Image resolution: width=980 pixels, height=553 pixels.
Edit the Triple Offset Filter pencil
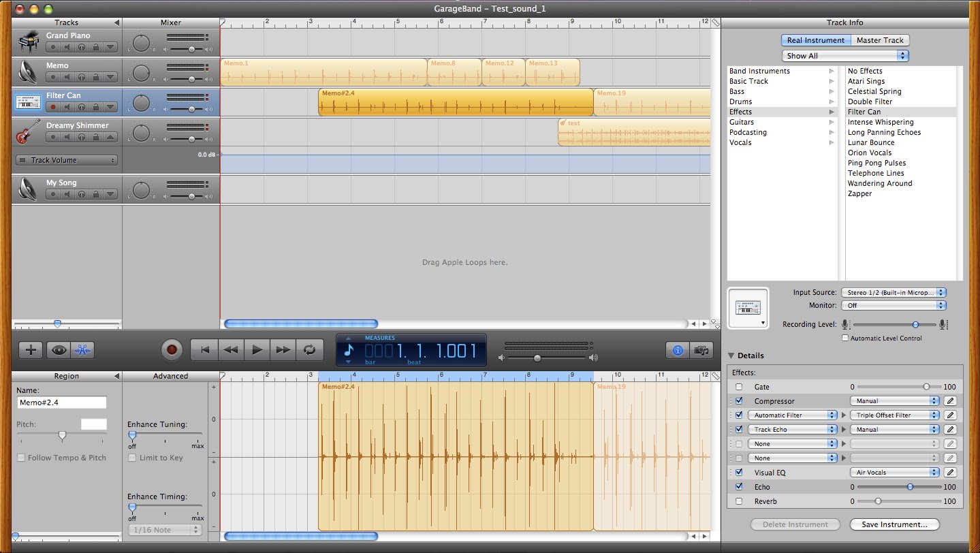[950, 415]
